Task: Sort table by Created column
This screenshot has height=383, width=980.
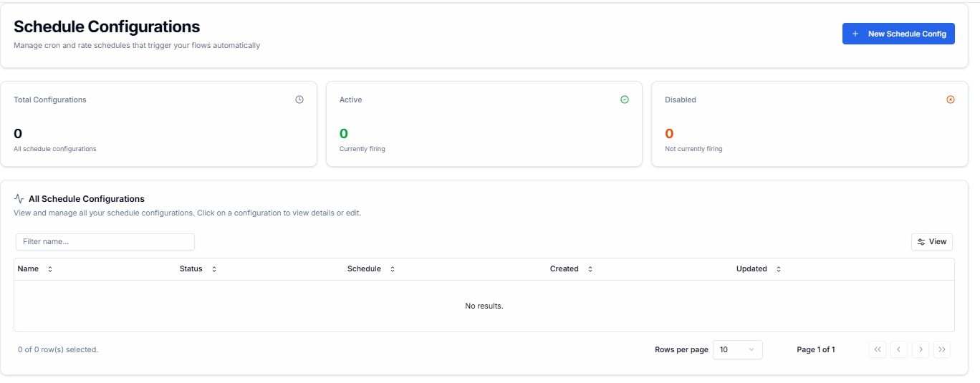Action: click(x=572, y=269)
